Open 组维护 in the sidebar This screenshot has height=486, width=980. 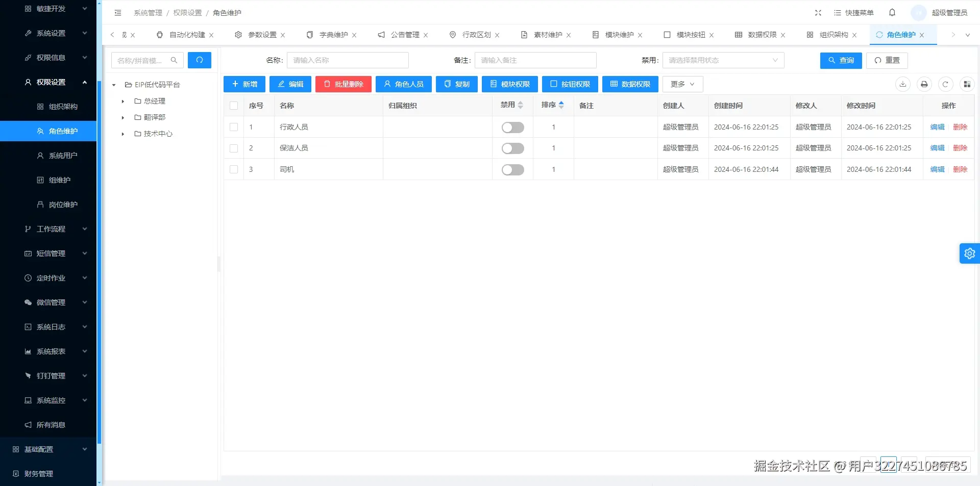(48, 180)
